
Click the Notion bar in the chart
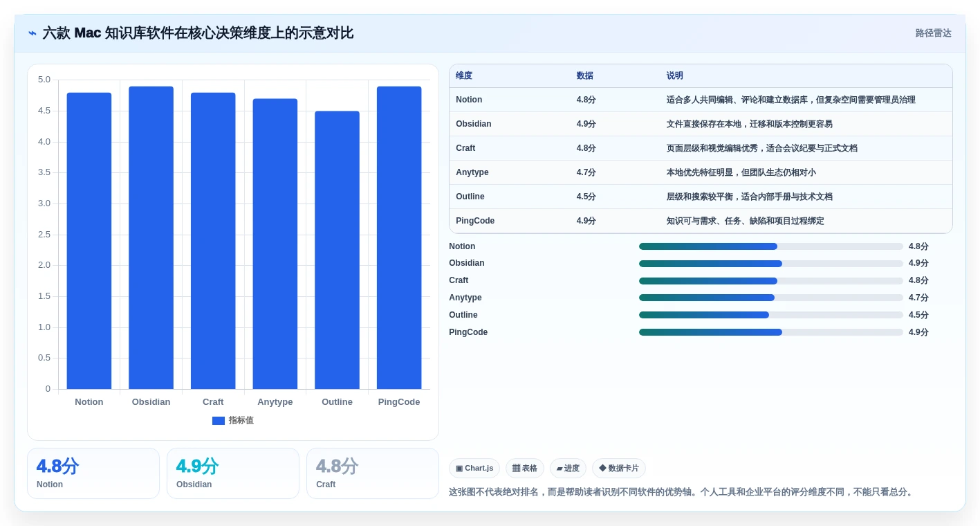point(89,241)
